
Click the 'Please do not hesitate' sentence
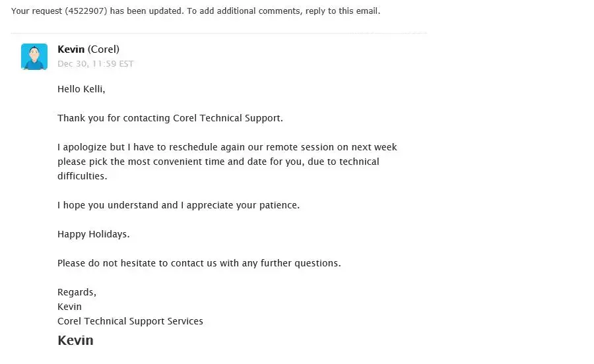199,263
